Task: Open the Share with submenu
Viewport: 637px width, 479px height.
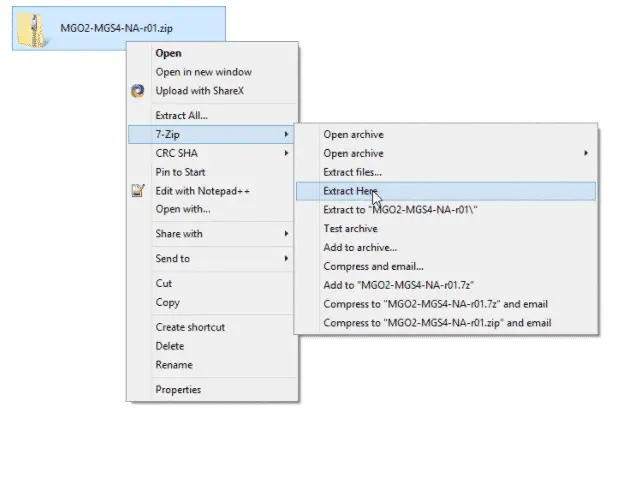Action: 213,234
